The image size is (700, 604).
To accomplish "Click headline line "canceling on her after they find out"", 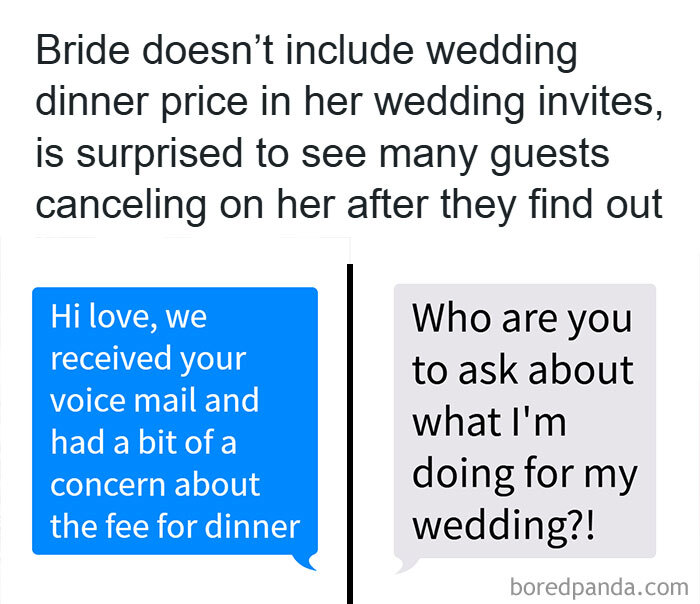I will click(x=349, y=205).
